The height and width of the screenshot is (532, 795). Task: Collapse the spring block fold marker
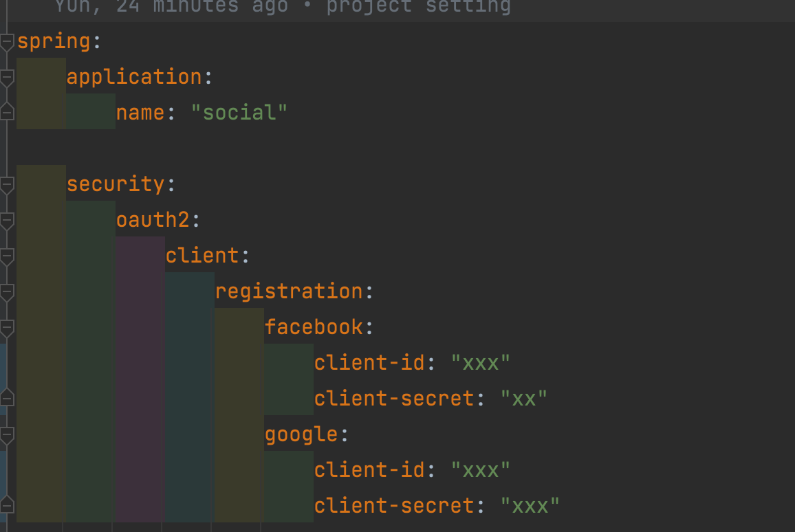(x=7, y=42)
